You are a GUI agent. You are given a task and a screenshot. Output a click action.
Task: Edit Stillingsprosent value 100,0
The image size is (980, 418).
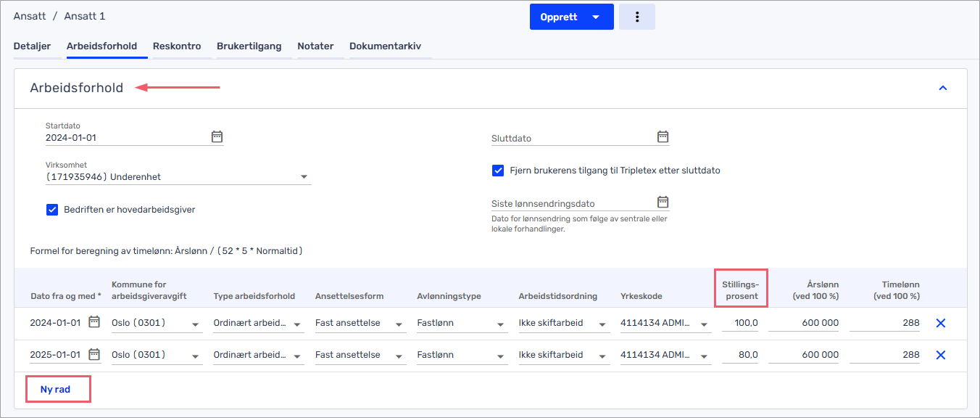click(740, 323)
